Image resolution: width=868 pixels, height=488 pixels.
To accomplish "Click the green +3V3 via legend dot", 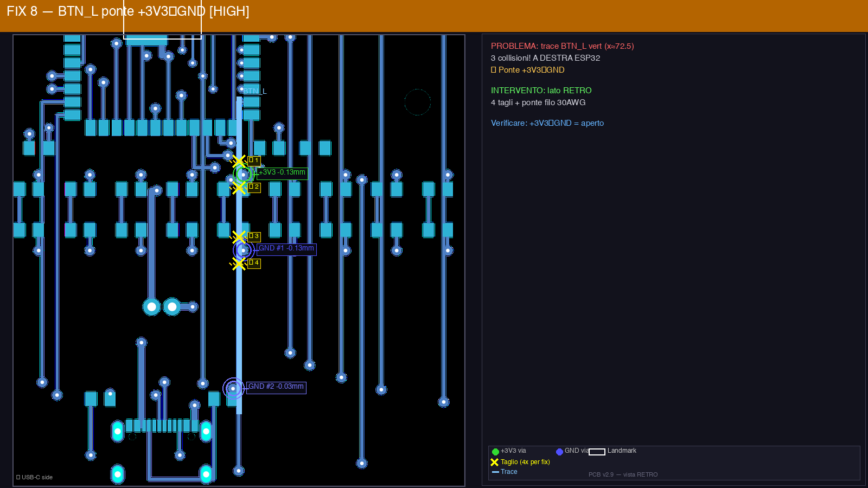I will pos(495,451).
